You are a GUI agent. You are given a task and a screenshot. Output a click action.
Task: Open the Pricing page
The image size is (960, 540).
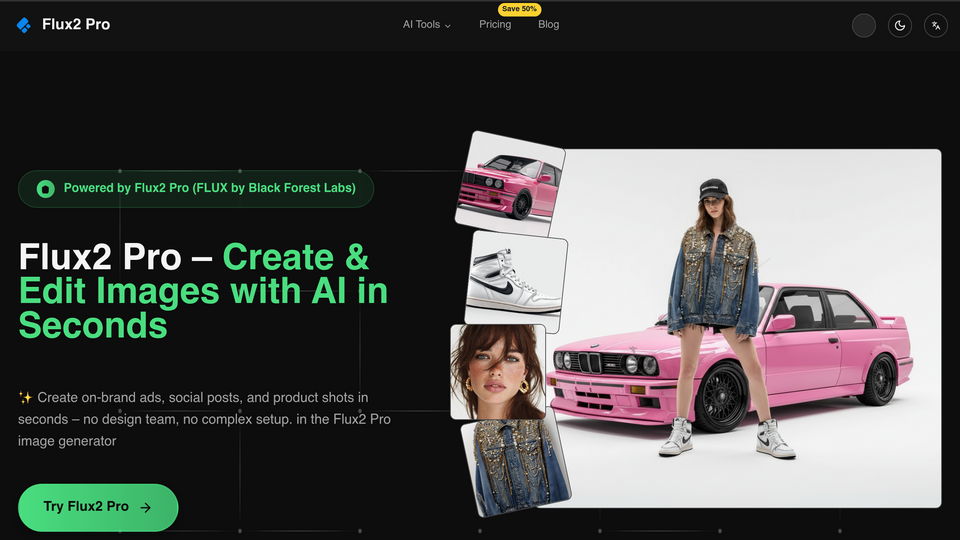pyautogui.click(x=495, y=24)
